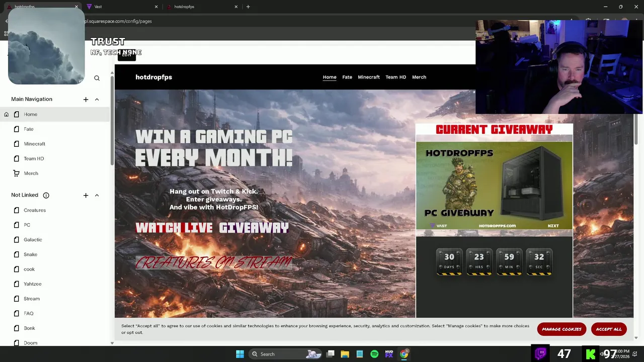Screen dimensions: 644x362
Task: Click the Manage Cookies button
Action: point(561,329)
